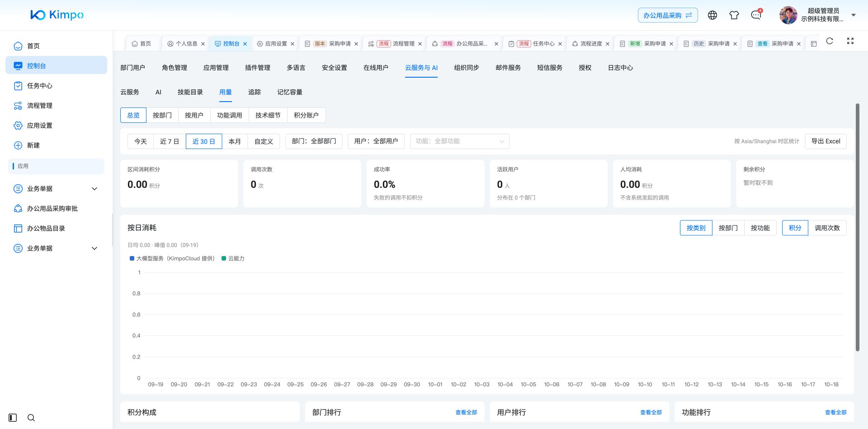Screen dimensions: 868x429
Task: Click the 导出 Excel button
Action: point(826,141)
